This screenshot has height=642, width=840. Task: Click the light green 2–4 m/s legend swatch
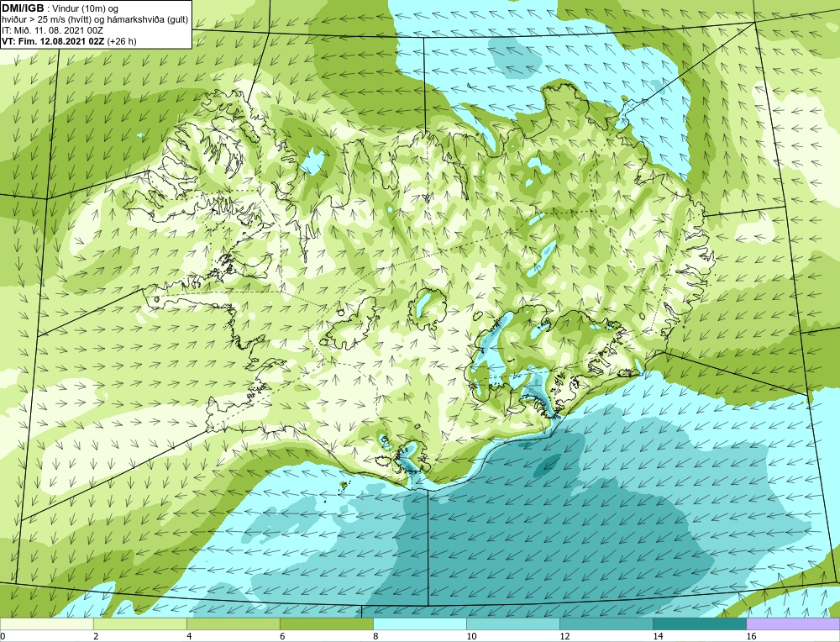point(139,624)
